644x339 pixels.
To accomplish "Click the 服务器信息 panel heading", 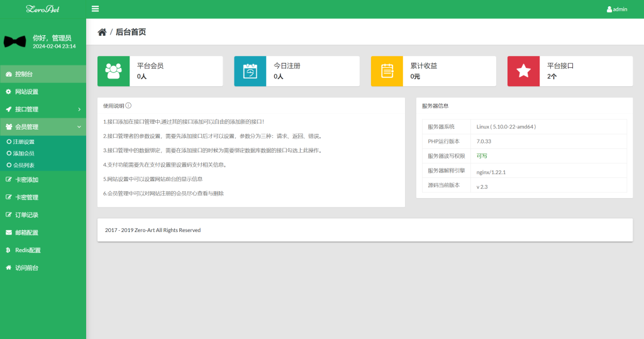I will [435, 106].
